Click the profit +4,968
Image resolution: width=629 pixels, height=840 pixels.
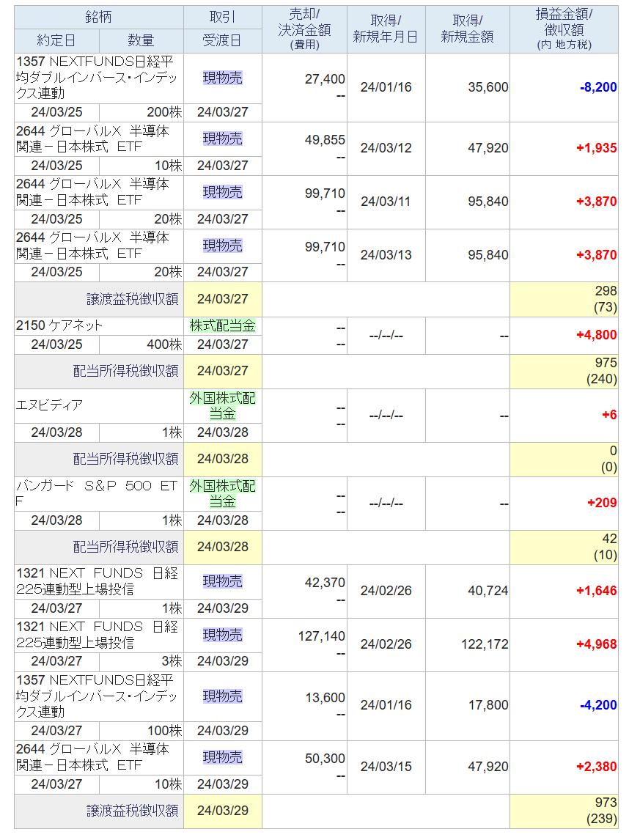point(596,644)
